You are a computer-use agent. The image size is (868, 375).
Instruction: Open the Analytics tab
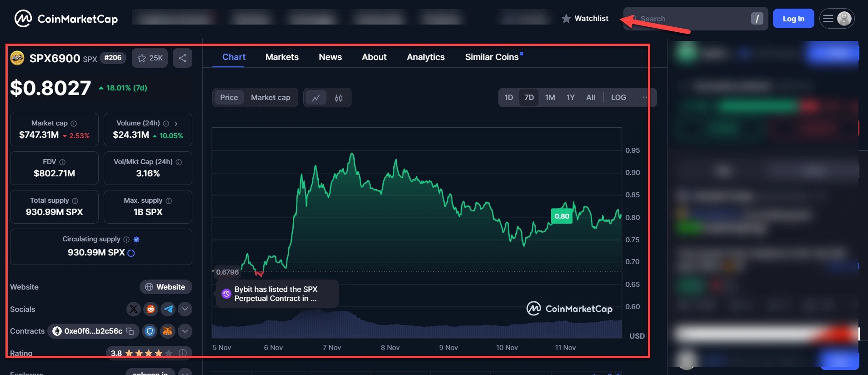click(x=426, y=57)
